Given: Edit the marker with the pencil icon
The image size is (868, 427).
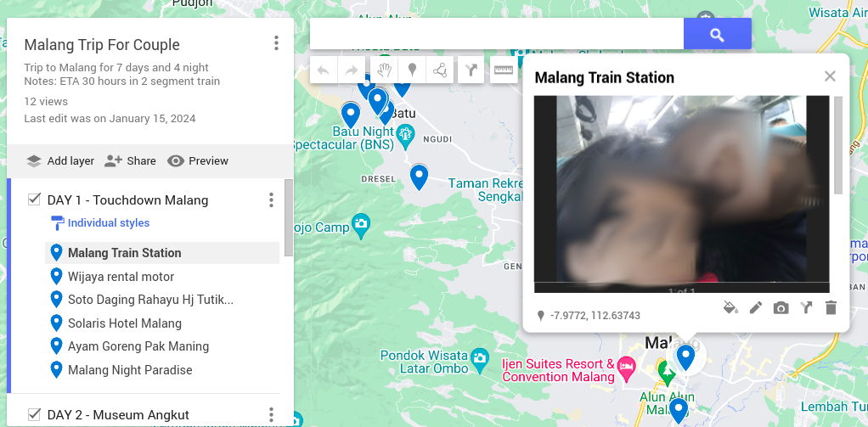Looking at the screenshot, I should 756,307.
